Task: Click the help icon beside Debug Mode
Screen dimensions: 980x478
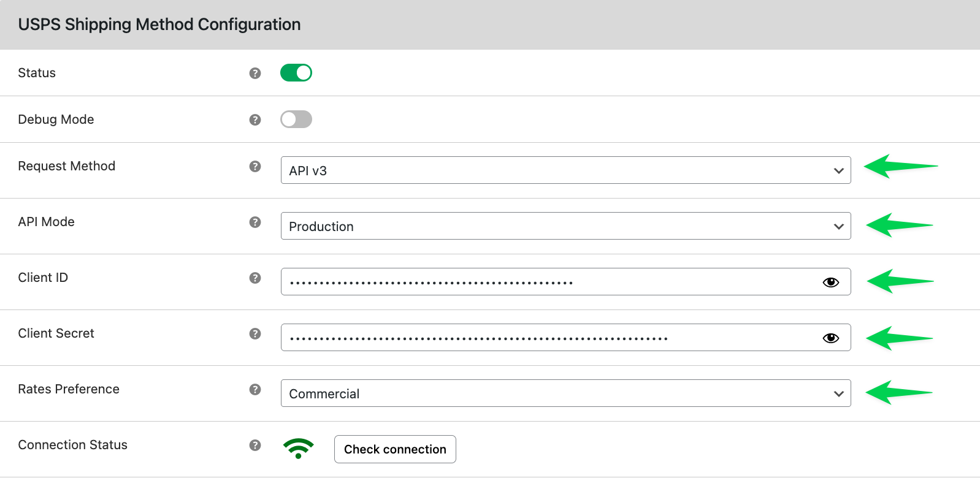Action: 255,120
